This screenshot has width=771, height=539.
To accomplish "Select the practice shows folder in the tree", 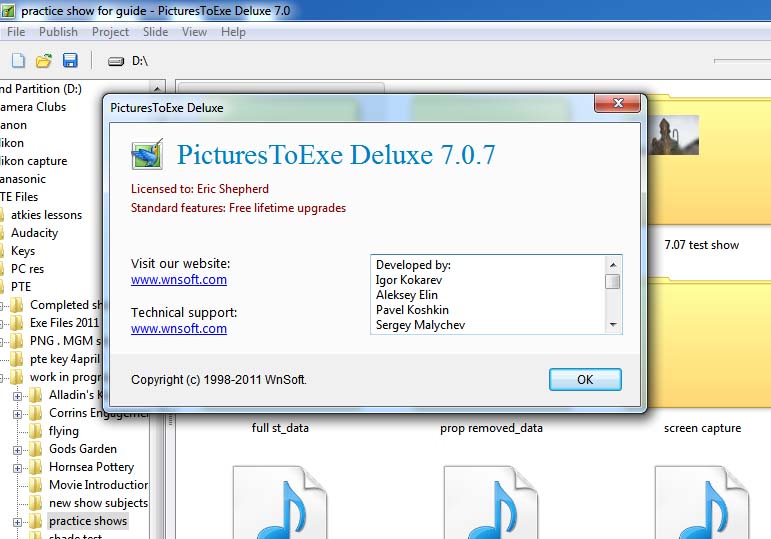I will pos(88,521).
